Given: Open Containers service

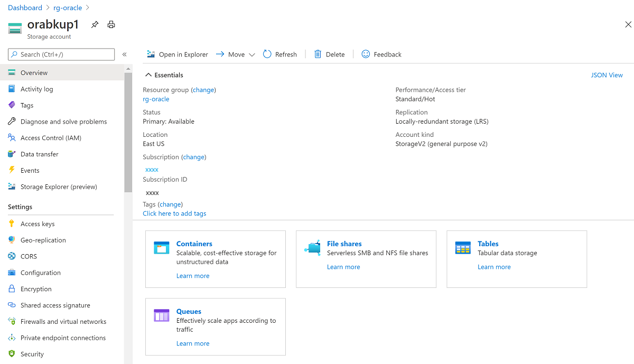Looking at the screenshot, I should point(194,244).
